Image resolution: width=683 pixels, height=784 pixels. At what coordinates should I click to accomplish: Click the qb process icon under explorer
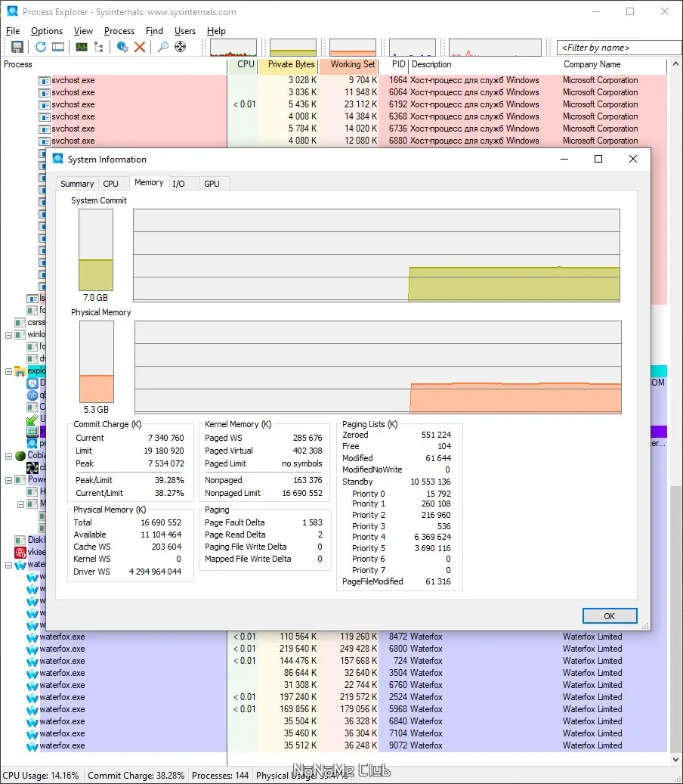tap(32, 395)
